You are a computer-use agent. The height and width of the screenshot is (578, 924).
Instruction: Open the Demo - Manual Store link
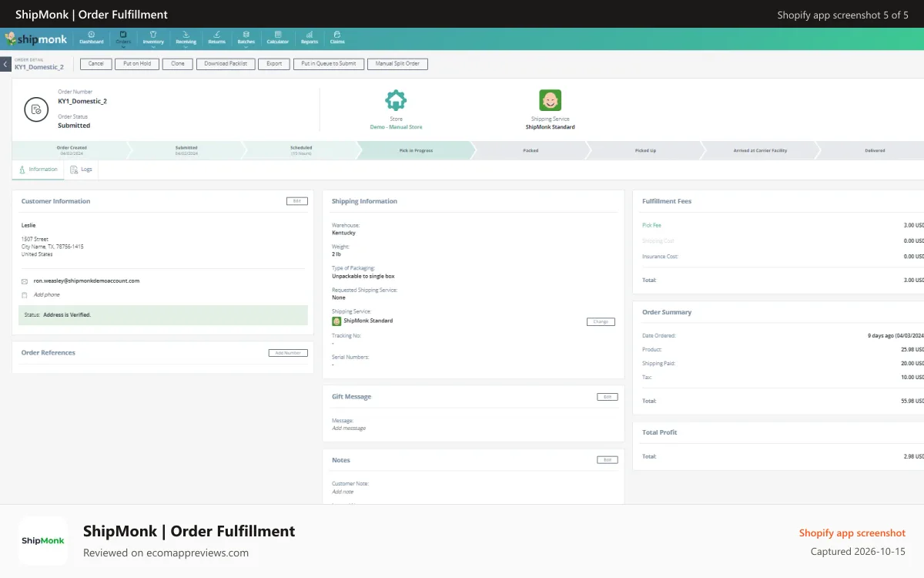tap(396, 127)
